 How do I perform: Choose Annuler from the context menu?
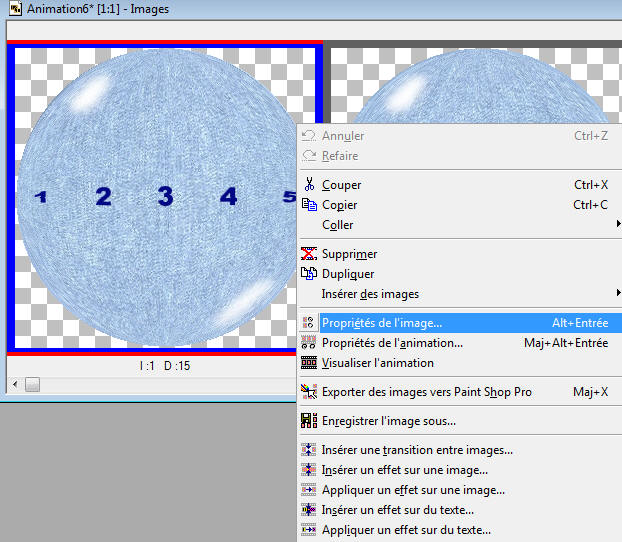pyautogui.click(x=459, y=136)
